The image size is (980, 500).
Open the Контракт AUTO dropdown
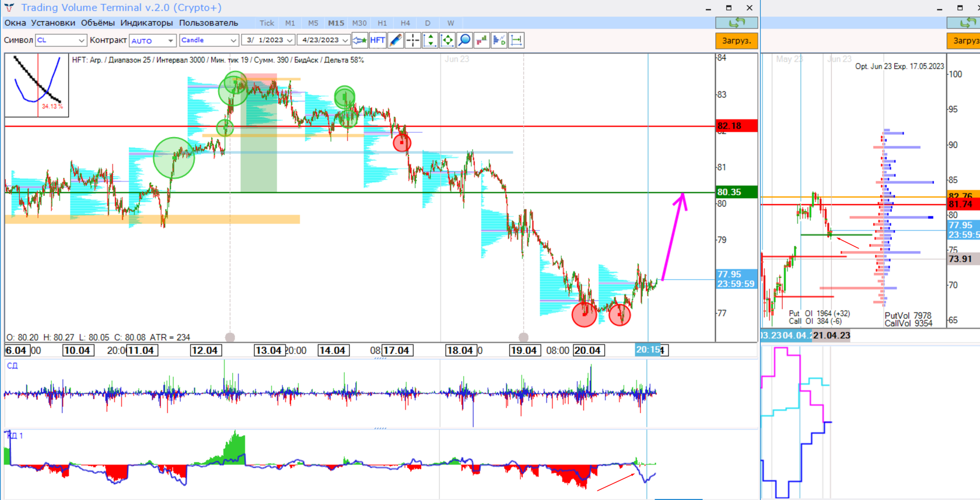click(152, 40)
